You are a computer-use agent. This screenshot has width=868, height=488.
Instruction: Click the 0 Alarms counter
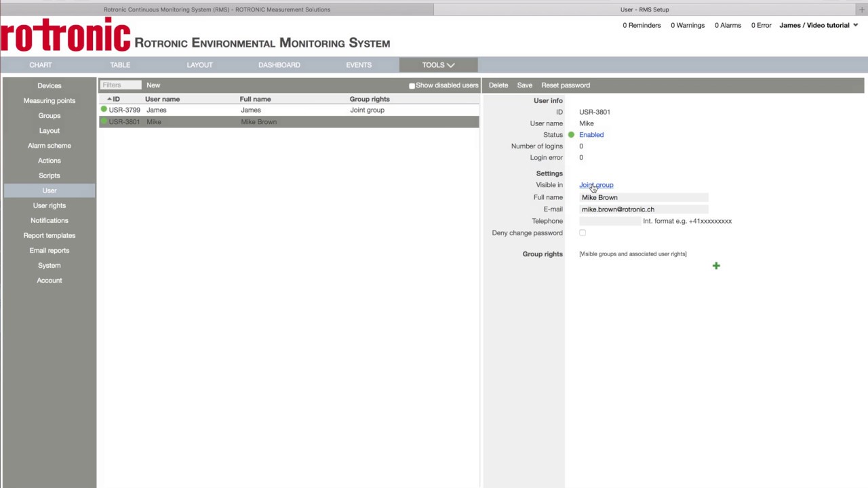coord(728,25)
